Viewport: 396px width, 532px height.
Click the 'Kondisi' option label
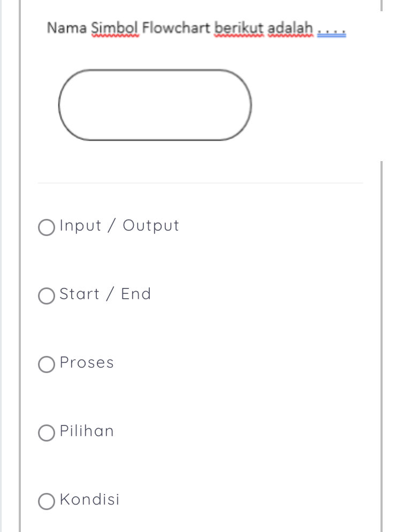[x=89, y=500]
